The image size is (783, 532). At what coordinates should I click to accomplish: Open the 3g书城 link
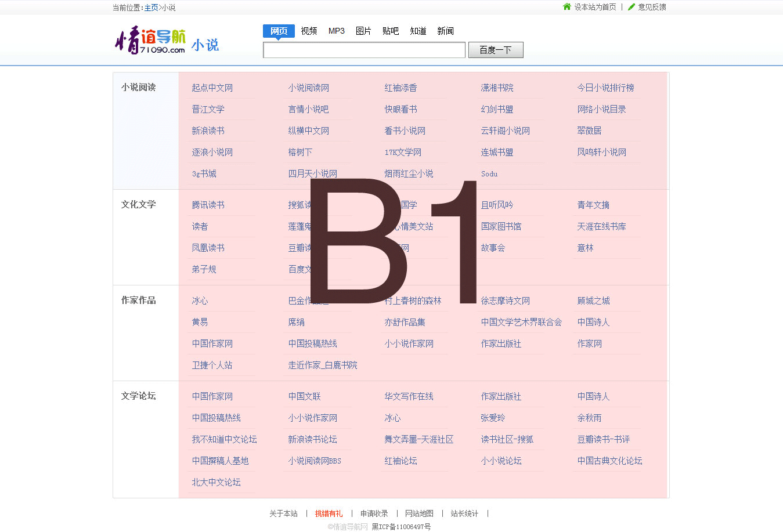pyautogui.click(x=204, y=173)
